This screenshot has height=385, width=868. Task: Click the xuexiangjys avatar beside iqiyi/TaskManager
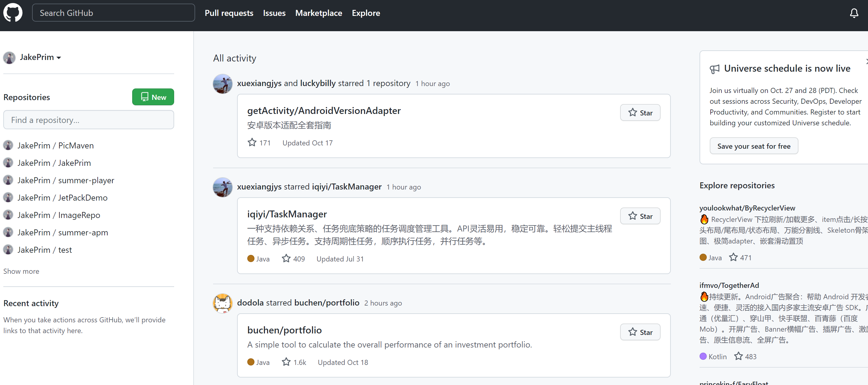[222, 187]
